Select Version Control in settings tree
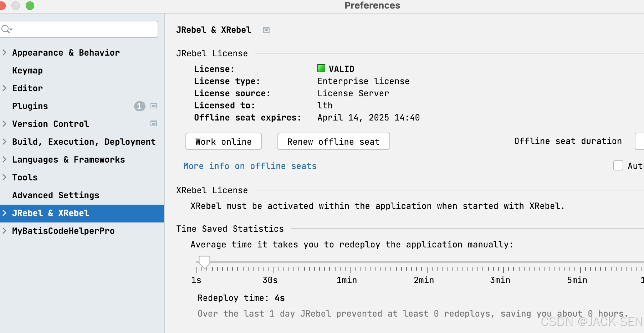The width and height of the screenshot is (644, 333). (x=51, y=124)
